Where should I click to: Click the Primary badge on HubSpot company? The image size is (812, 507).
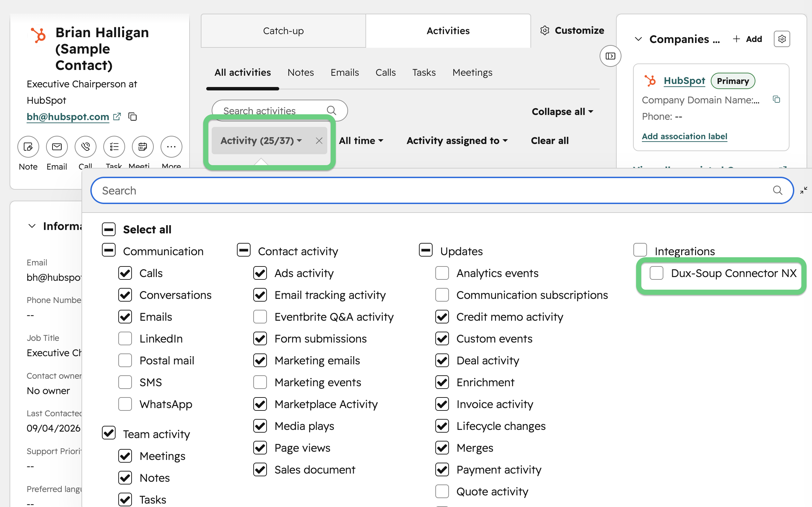[733, 81]
